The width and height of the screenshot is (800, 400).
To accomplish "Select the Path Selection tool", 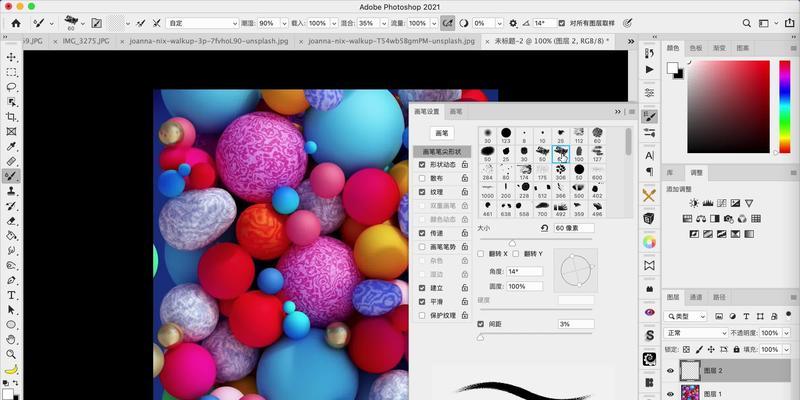I will point(11,310).
